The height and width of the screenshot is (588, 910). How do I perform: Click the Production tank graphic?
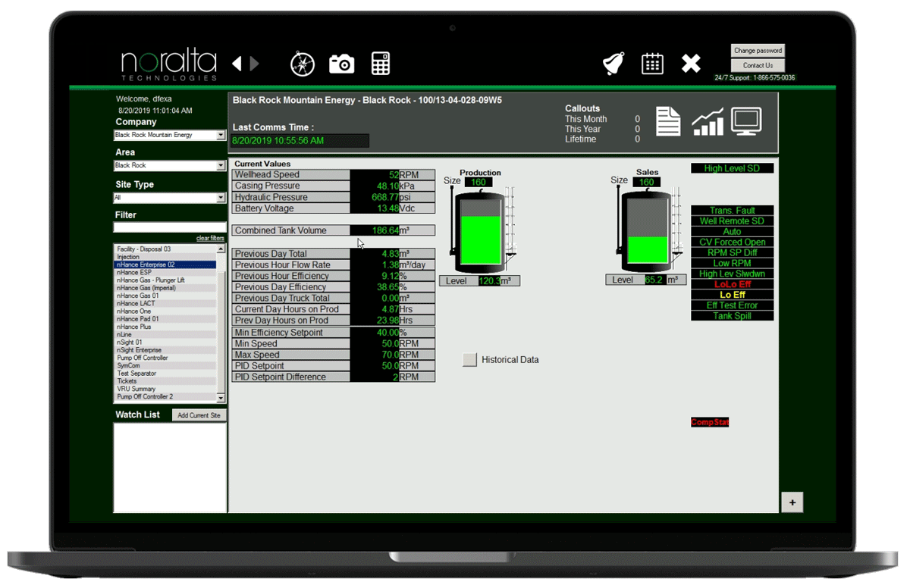(x=479, y=230)
